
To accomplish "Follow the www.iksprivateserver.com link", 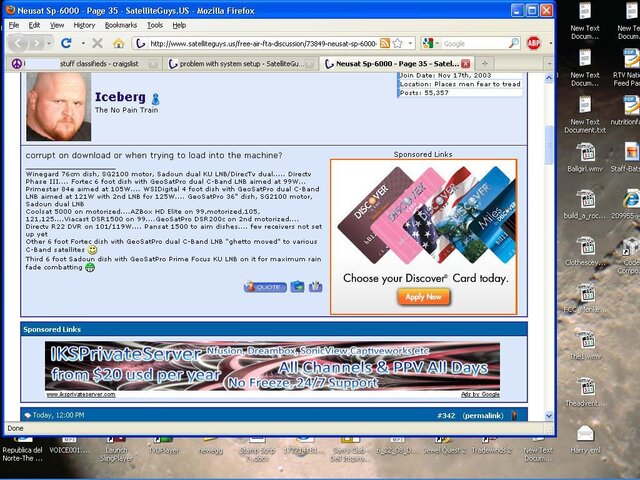I will pyautogui.click(x=81, y=394).
